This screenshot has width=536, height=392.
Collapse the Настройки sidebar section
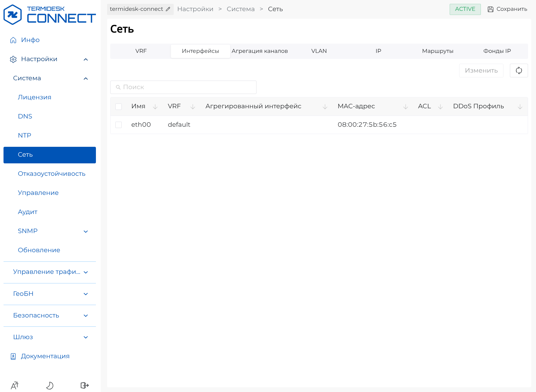(85, 59)
